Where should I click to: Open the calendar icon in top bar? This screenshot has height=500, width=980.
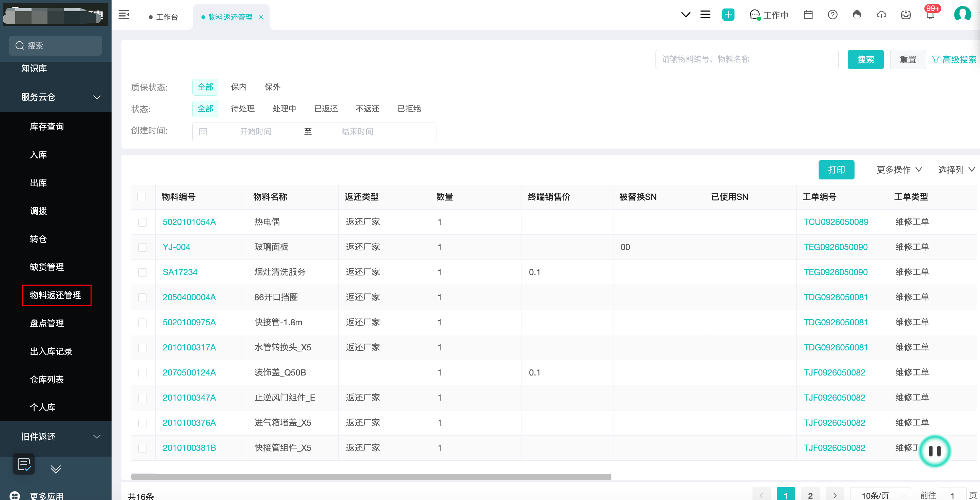[808, 15]
